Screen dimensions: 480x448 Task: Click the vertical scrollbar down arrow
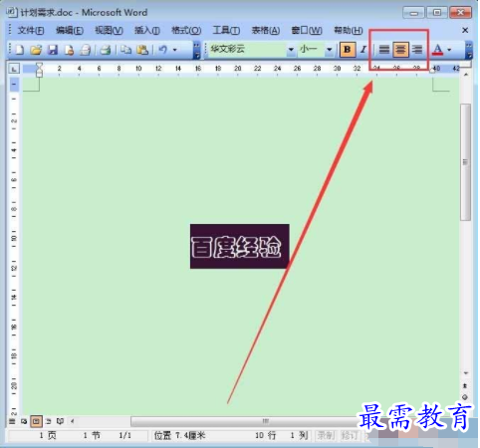(466, 373)
